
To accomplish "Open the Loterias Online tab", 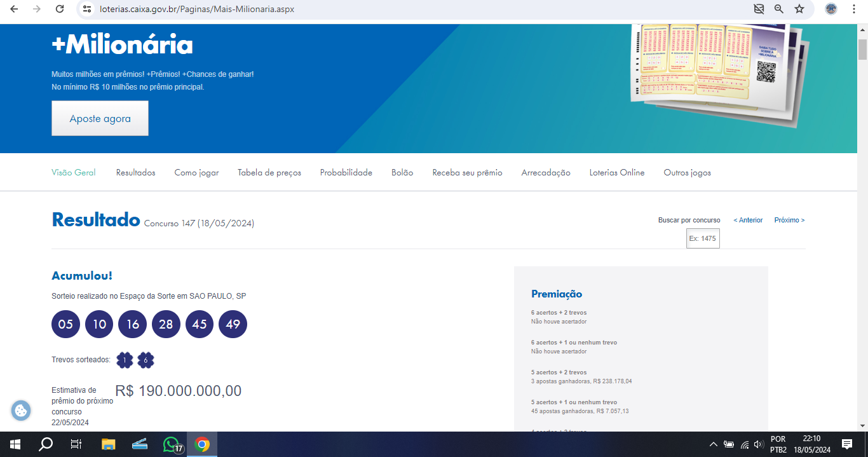I will 617,172.
